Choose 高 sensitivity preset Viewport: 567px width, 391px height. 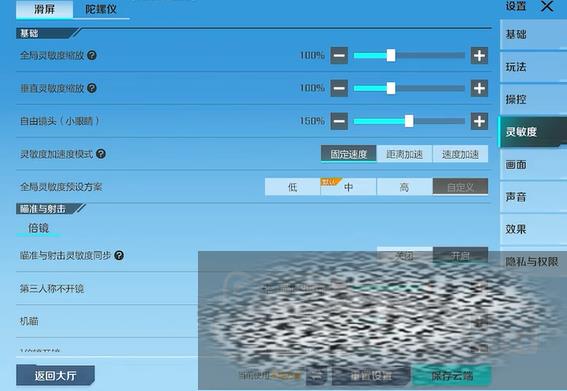click(404, 187)
